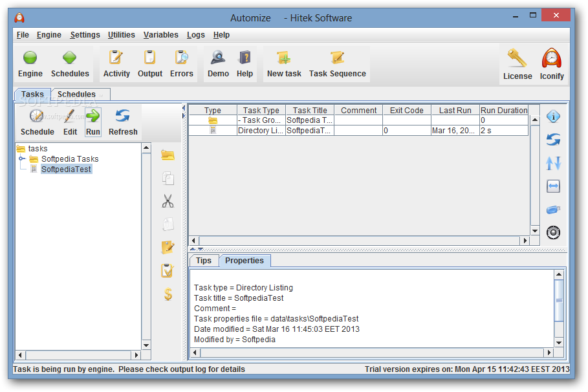Select the Softpedia Tasks folder
The height and width of the screenshot is (392, 588).
coord(70,158)
